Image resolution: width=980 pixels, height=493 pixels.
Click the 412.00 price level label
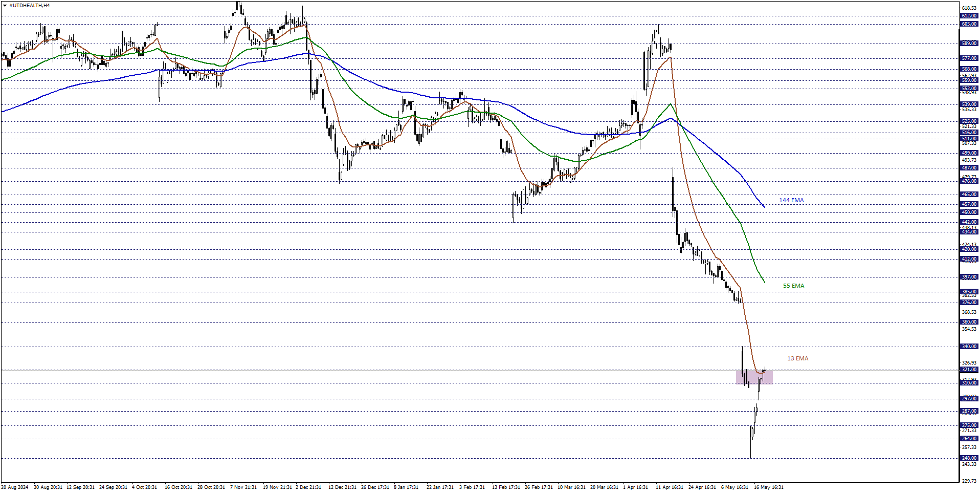pyautogui.click(x=969, y=259)
